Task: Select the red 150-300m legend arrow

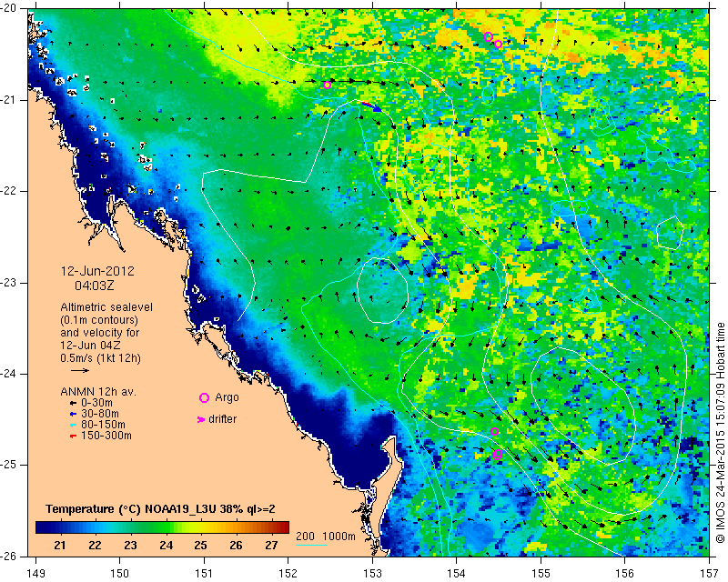Action: pyautogui.click(x=73, y=436)
